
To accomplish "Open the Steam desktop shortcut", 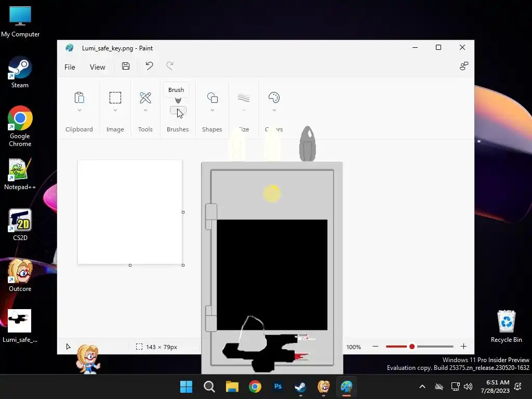I will coord(20,72).
